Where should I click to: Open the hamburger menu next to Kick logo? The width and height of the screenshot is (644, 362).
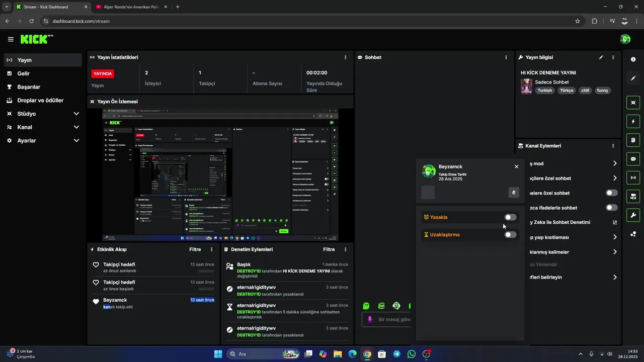point(11,39)
